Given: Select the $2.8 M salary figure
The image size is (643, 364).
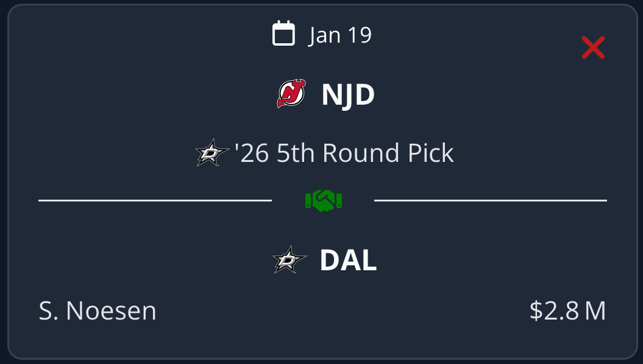Looking at the screenshot, I should [x=566, y=311].
